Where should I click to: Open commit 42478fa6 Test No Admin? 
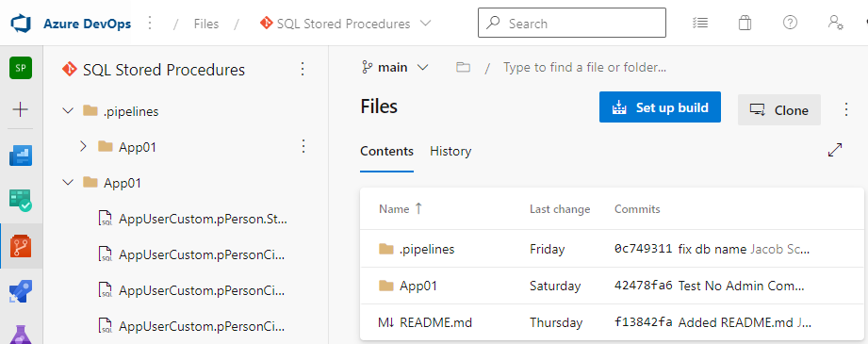[x=709, y=286]
